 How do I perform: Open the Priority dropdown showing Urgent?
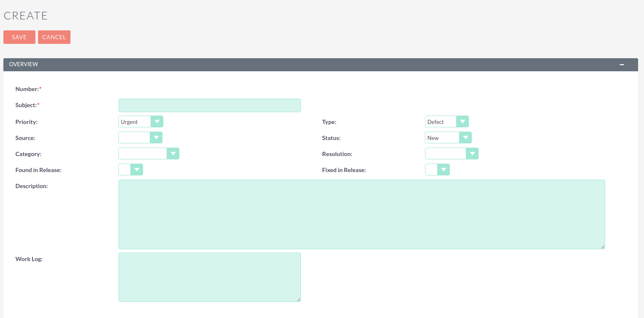(x=141, y=122)
